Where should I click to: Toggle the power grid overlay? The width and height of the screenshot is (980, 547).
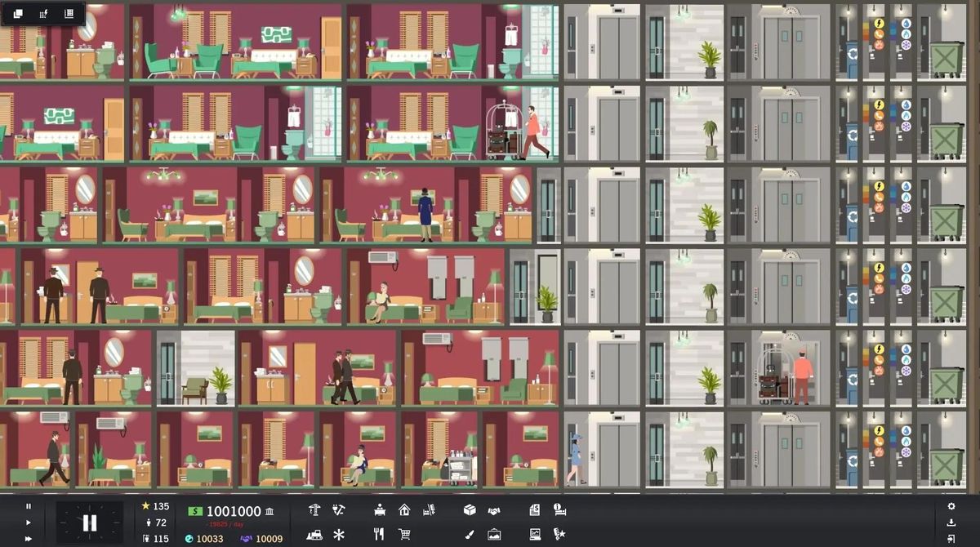pyautogui.click(x=43, y=13)
